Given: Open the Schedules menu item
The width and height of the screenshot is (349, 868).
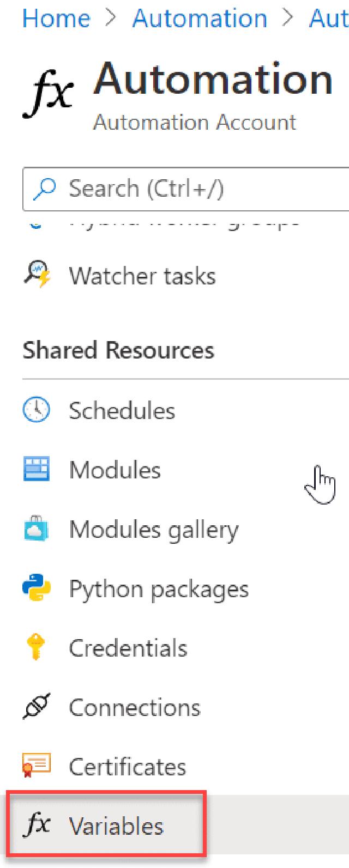Looking at the screenshot, I should pos(122,410).
